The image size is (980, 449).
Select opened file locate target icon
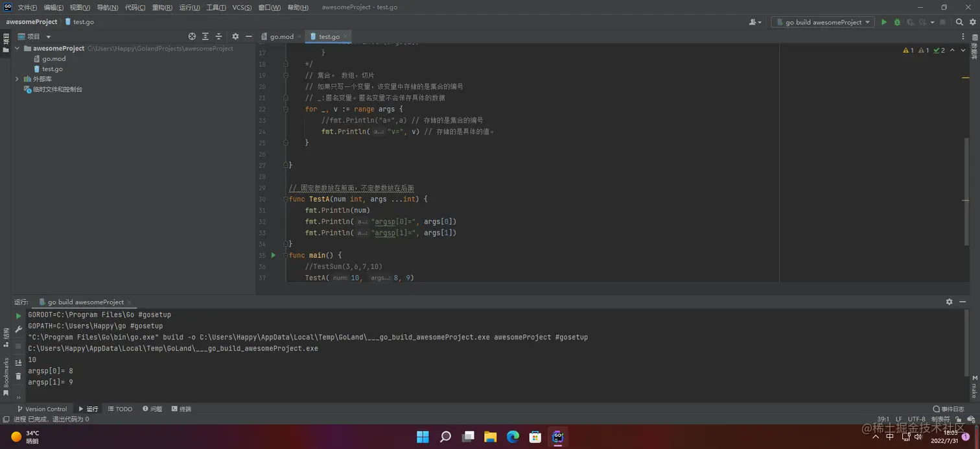coord(192,36)
